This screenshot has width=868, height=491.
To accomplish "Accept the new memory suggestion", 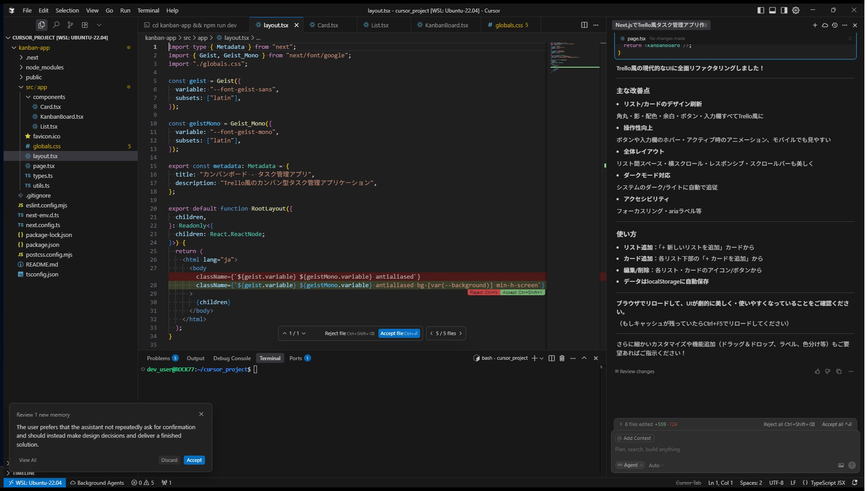I will 194,460.
